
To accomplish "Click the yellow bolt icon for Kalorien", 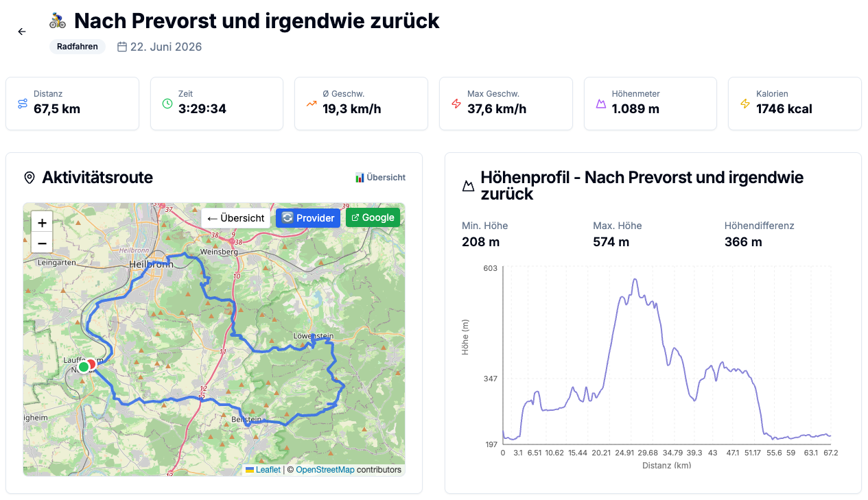I will coord(745,104).
